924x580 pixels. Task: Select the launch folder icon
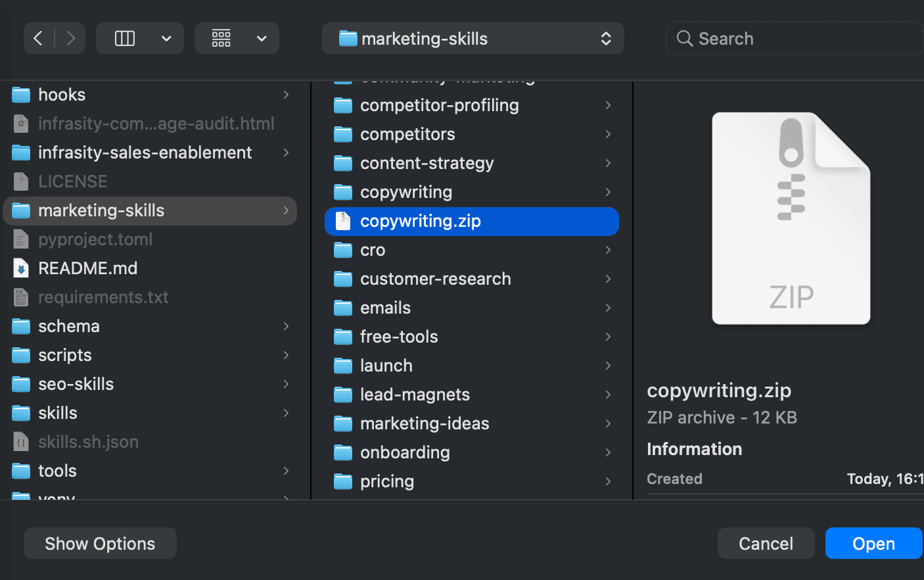pos(343,366)
